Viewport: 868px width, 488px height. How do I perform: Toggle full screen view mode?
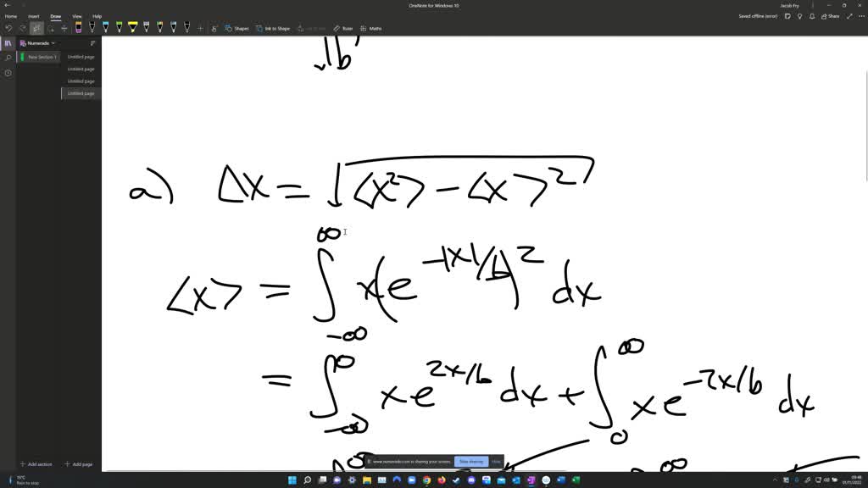click(849, 16)
